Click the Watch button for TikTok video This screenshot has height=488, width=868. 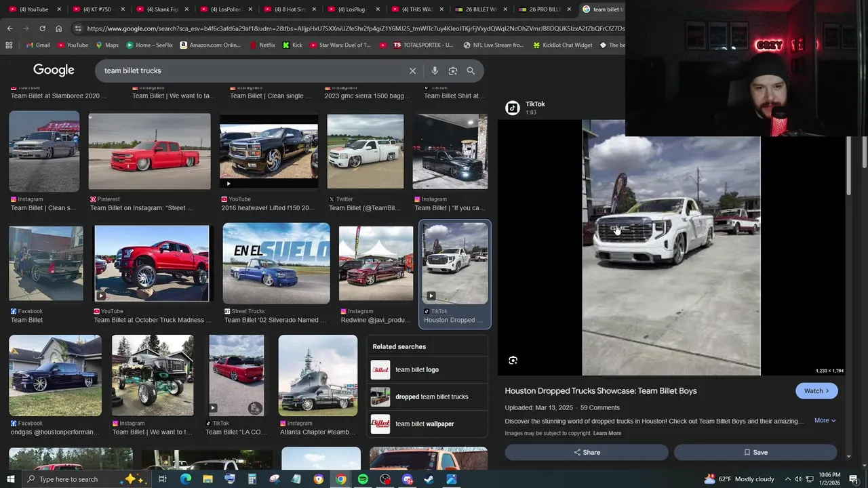816,391
